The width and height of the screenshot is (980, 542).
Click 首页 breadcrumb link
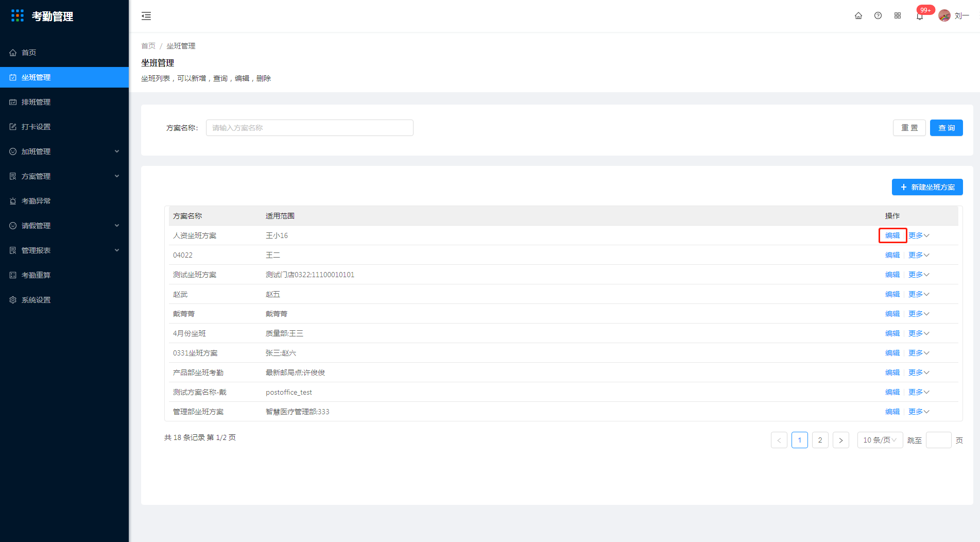click(x=148, y=46)
